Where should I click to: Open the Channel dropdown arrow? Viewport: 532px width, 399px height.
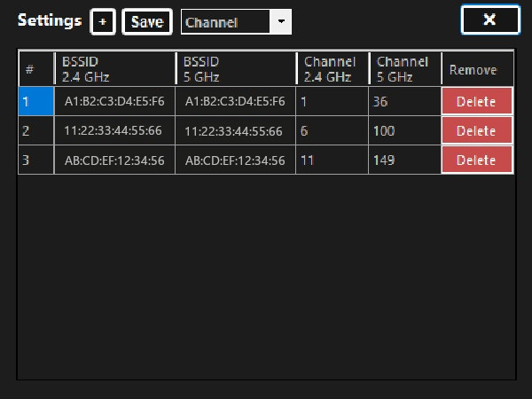tap(280, 21)
